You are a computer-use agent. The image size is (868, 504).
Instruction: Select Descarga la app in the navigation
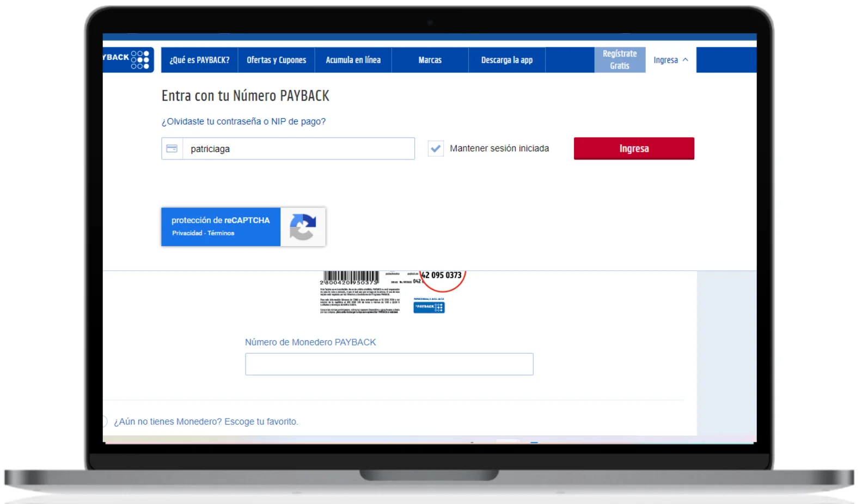(506, 60)
